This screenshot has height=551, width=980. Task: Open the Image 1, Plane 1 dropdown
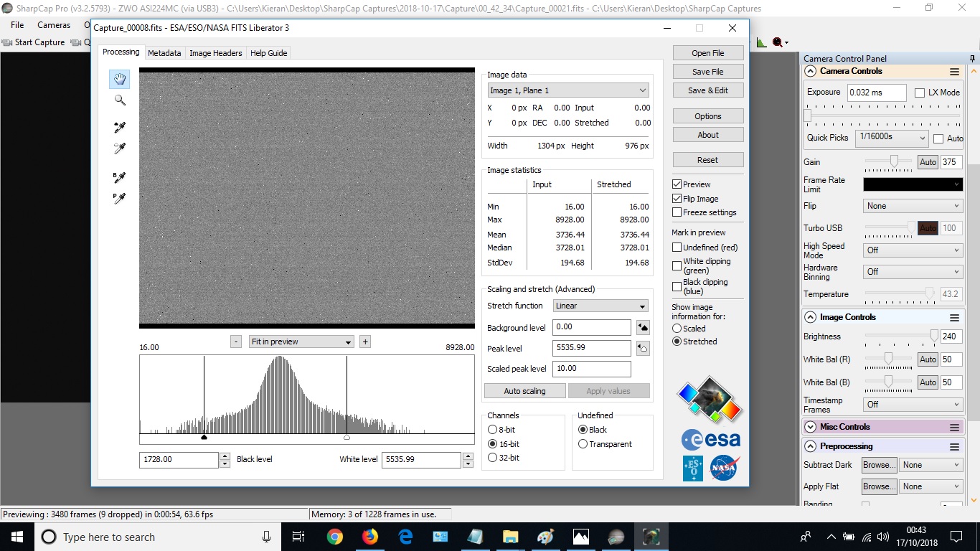tap(568, 90)
